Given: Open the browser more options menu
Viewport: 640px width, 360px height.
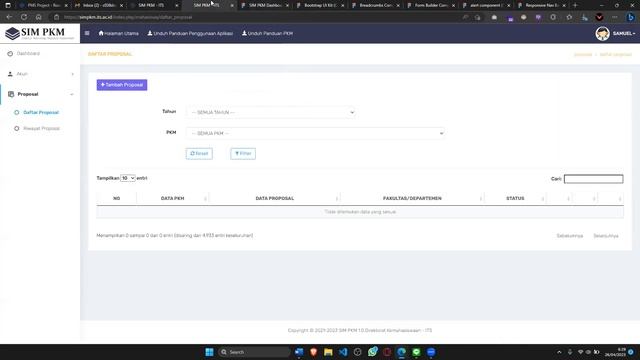Looking at the screenshot, I should (x=615, y=17).
